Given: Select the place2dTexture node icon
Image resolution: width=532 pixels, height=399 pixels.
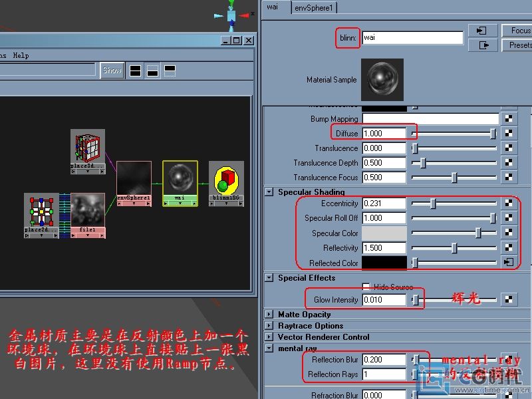Looking at the screenshot, I should coord(41,211).
